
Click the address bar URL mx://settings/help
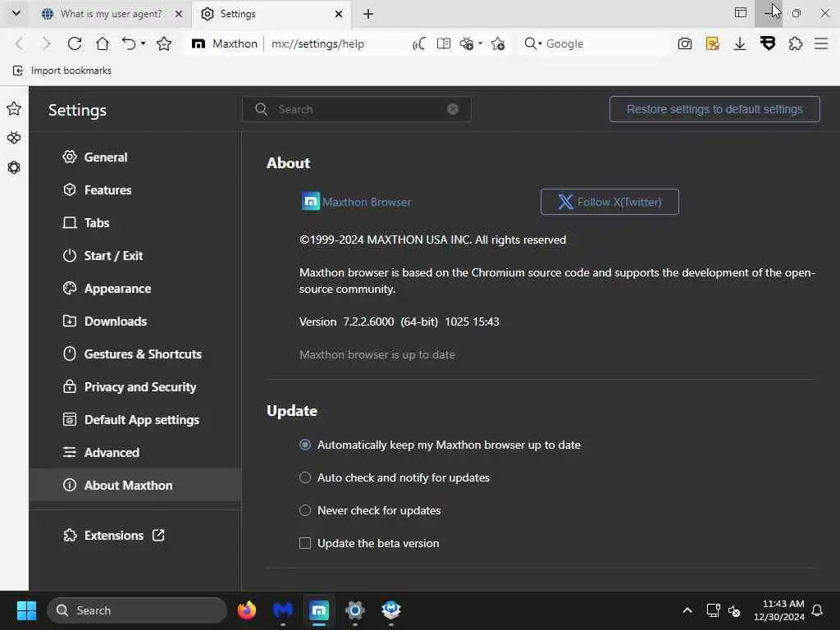tap(317, 44)
